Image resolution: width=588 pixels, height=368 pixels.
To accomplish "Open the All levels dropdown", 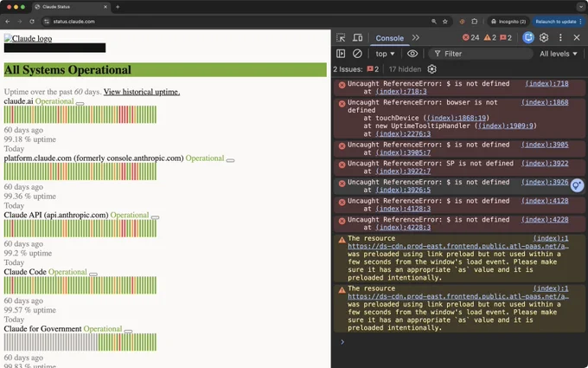I will (x=558, y=54).
